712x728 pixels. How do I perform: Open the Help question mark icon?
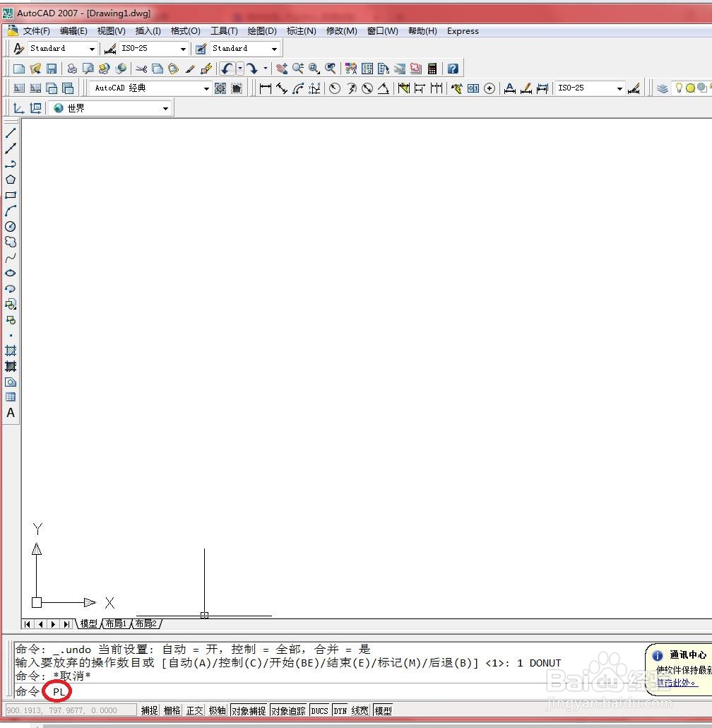[x=453, y=69]
